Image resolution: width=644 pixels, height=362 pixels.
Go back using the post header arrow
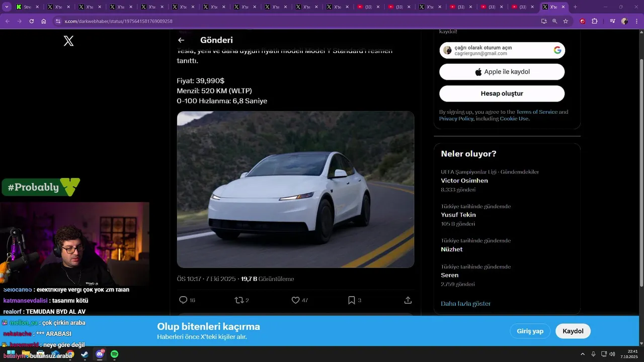pos(181,40)
